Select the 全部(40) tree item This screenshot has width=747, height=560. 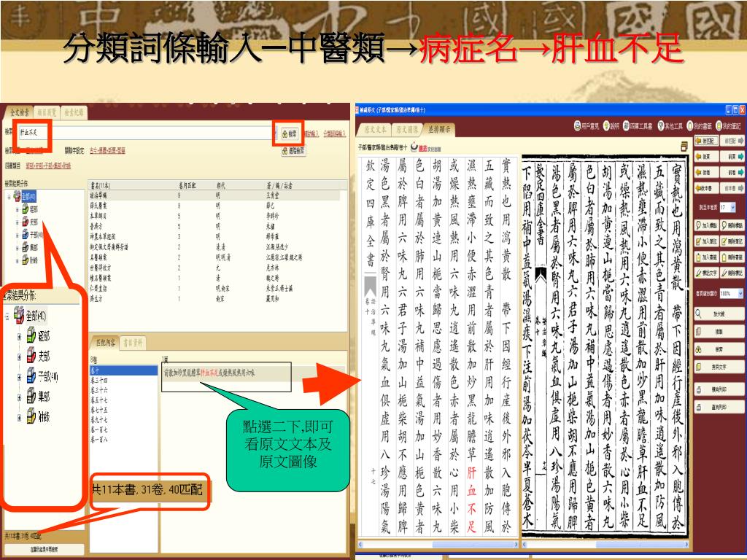[x=28, y=196]
